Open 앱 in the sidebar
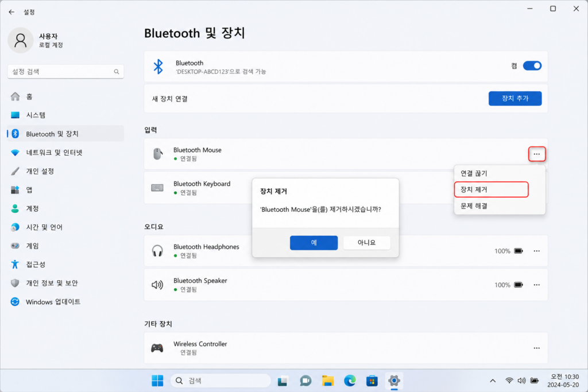 pos(65,189)
